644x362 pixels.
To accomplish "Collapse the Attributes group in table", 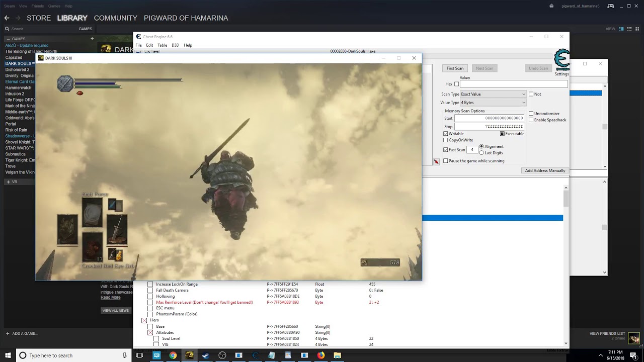I will (150, 332).
